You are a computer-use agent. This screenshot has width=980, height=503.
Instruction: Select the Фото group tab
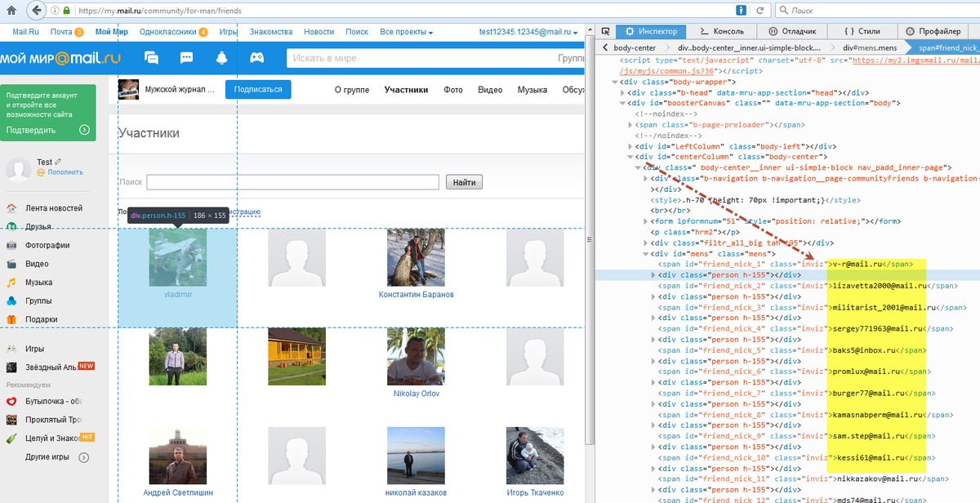click(x=453, y=90)
